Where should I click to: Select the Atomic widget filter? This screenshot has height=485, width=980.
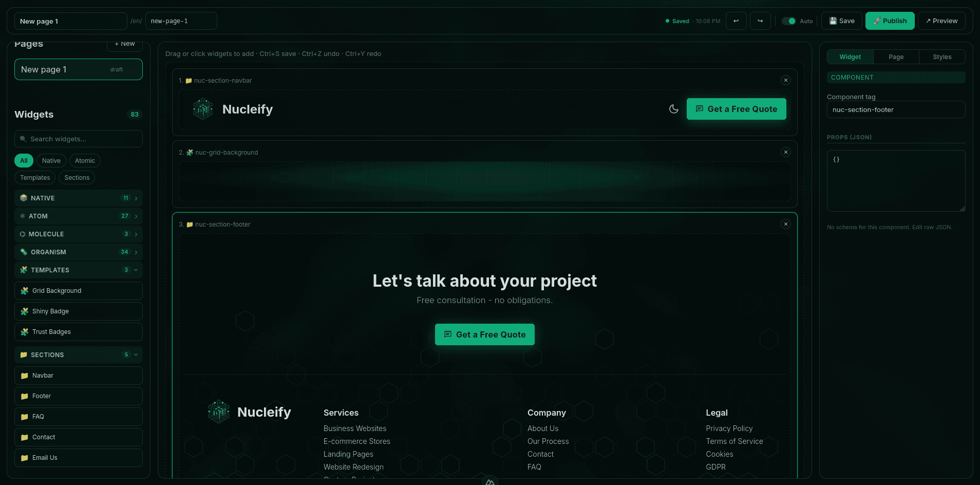pyautogui.click(x=85, y=160)
